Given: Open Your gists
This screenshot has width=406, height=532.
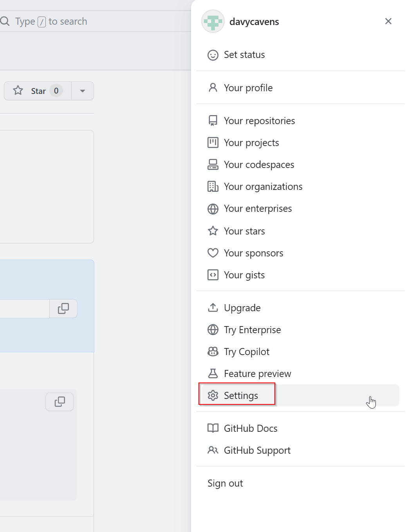Looking at the screenshot, I should click(x=300, y=275).
